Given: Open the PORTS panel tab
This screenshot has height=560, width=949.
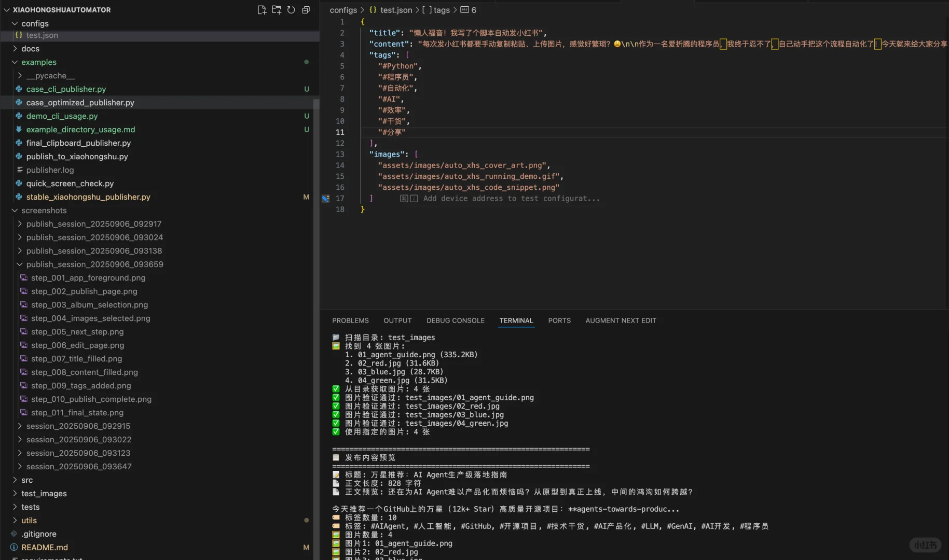Looking at the screenshot, I should tap(559, 320).
